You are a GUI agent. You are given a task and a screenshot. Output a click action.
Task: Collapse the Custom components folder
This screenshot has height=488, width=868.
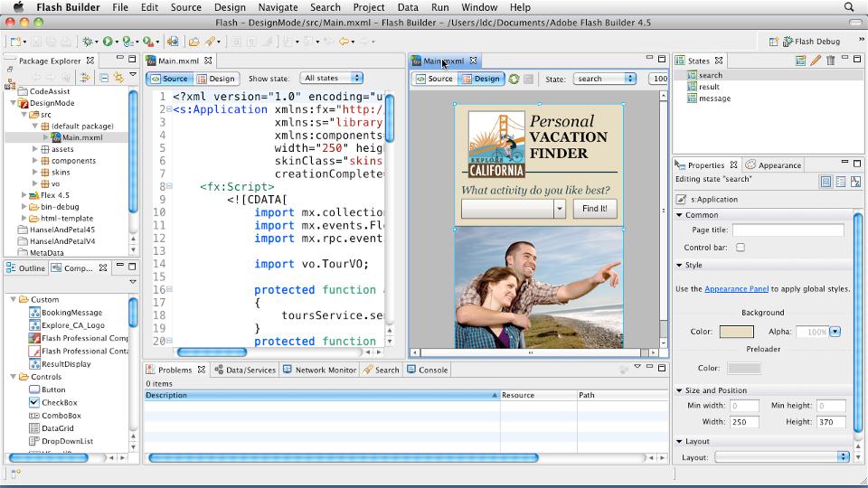coord(14,299)
